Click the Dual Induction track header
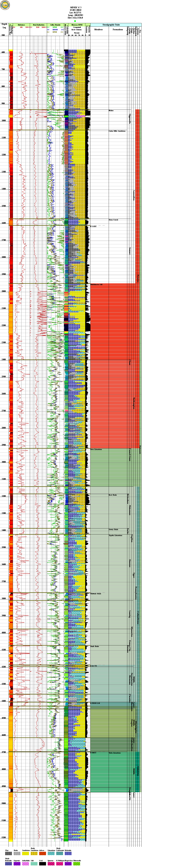This screenshot has width=184, height=868. tap(38, 25)
